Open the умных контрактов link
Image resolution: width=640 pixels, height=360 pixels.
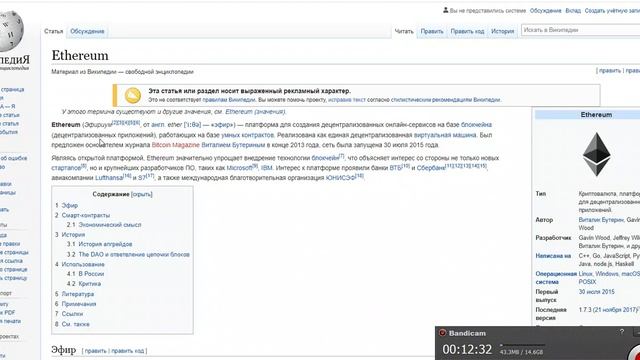point(247,135)
